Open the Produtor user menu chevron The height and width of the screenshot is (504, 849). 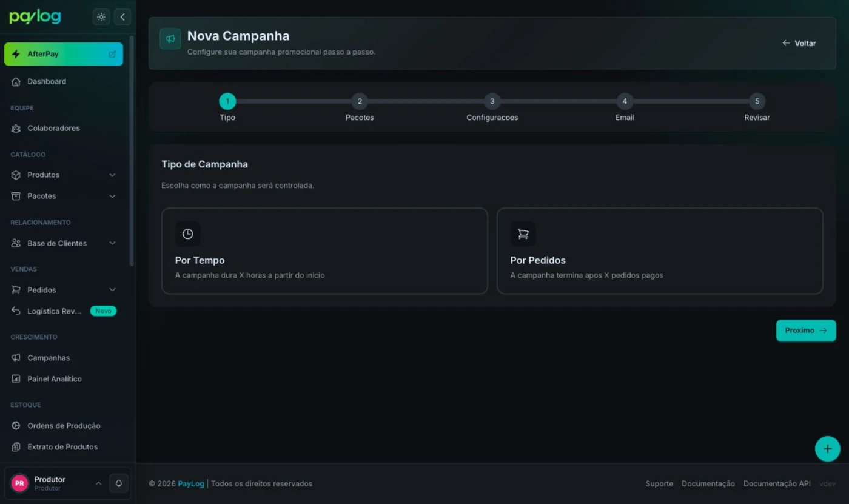point(98,483)
